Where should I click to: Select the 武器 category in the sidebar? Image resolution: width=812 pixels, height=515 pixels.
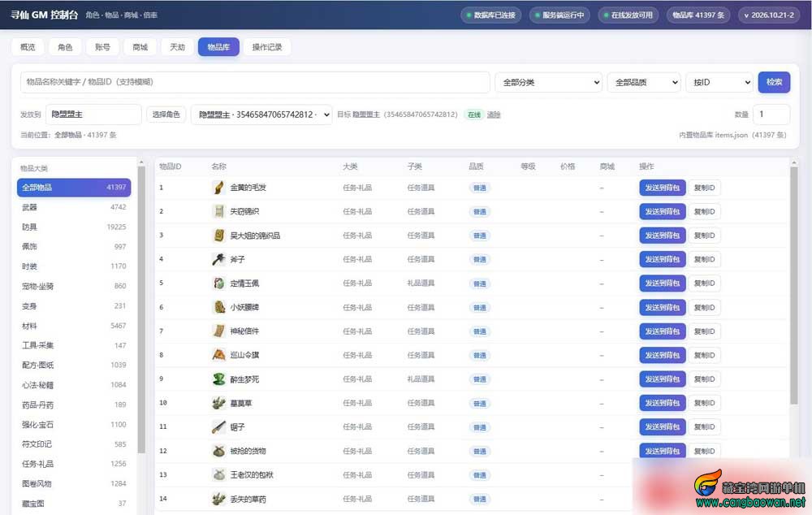pyautogui.click(x=74, y=207)
